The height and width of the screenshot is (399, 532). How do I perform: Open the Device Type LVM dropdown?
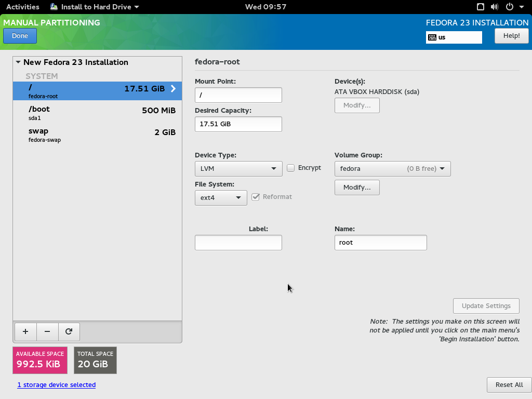click(x=238, y=169)
